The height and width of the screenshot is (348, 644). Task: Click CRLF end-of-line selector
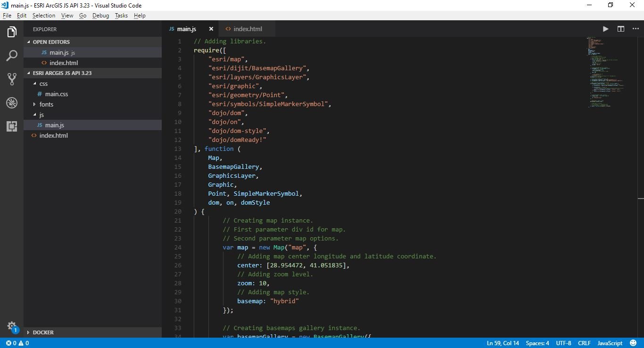pyautogui.click(x=584, y=343)
